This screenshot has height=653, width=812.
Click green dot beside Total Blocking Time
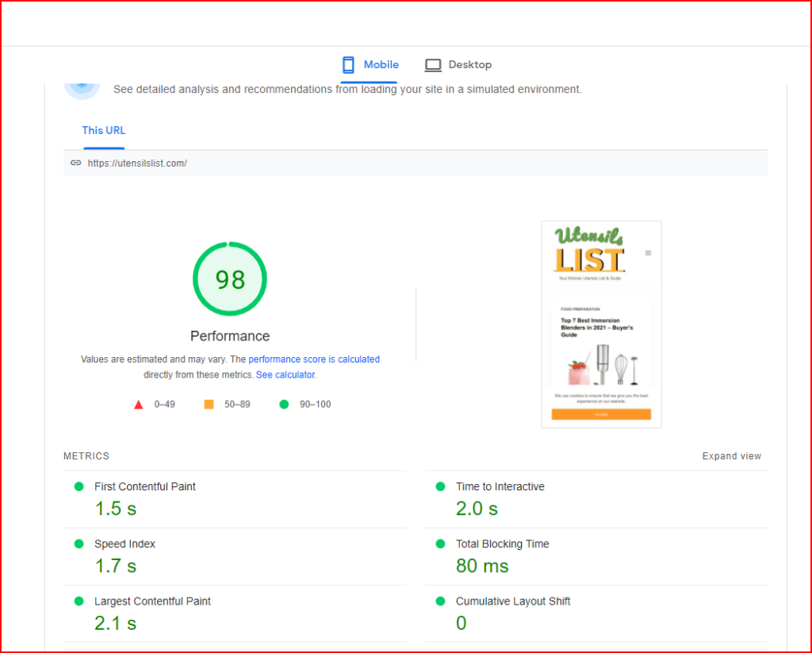pyautogui.click(x=440, y=544)
